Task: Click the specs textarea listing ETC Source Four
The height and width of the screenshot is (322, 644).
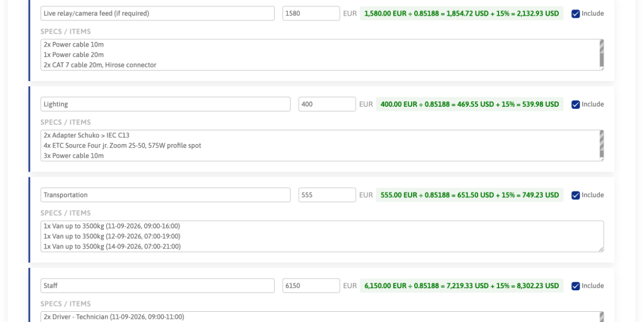Action: pos(322,145)
